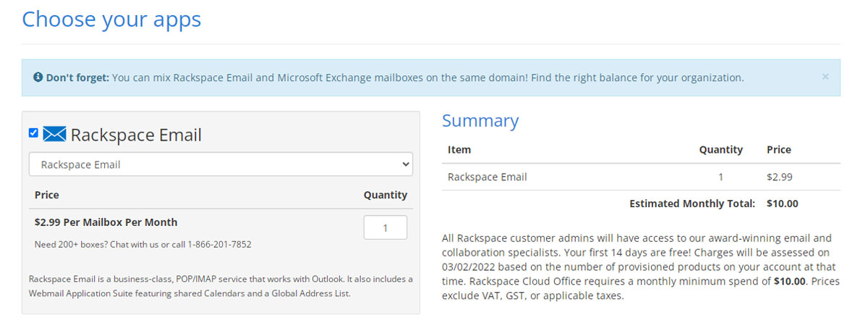The width and height of the screenshot is (868, 318).
Task: Click the $2.99 price in Summary table
Action: (x=780, y=177)
